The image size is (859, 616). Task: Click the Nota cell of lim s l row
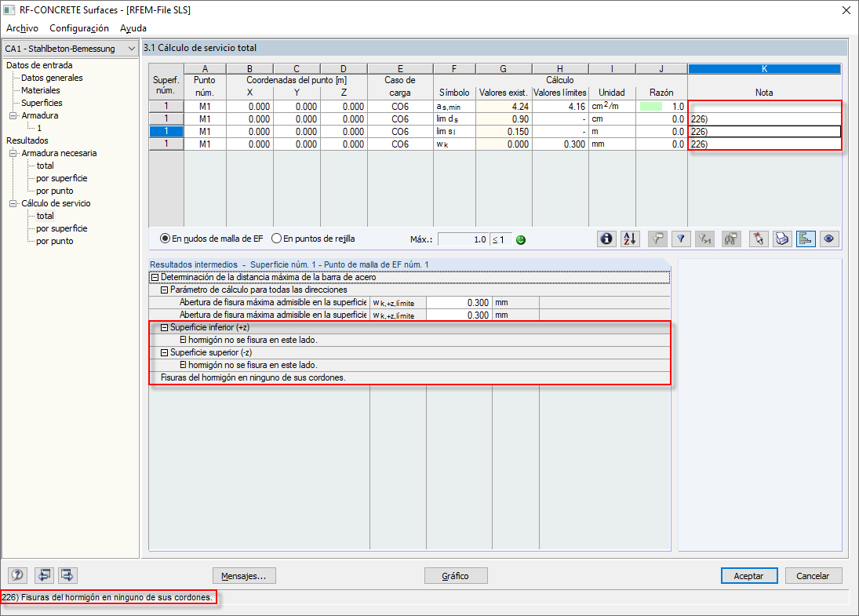[x=764, y=132]
